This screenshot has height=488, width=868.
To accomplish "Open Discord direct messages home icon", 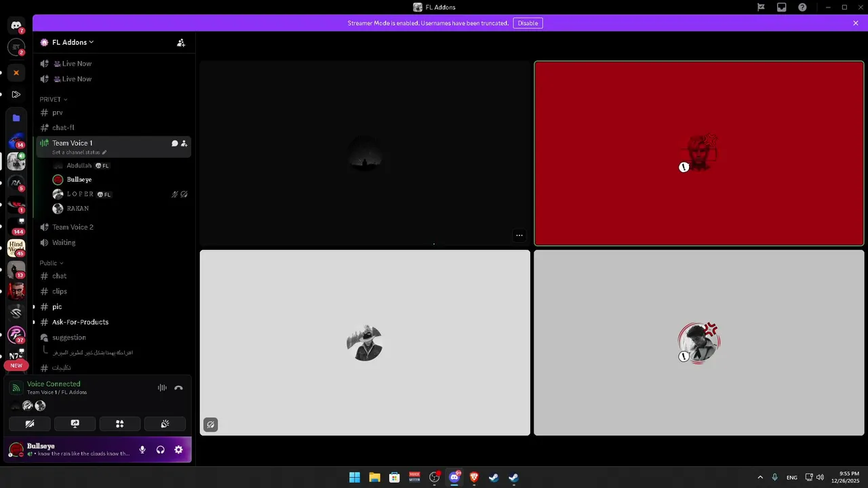I will 16,26.
